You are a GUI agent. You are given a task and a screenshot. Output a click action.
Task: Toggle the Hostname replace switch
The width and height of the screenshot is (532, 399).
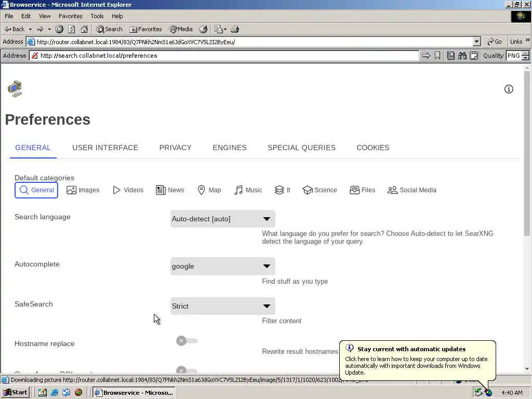point(187,341)
